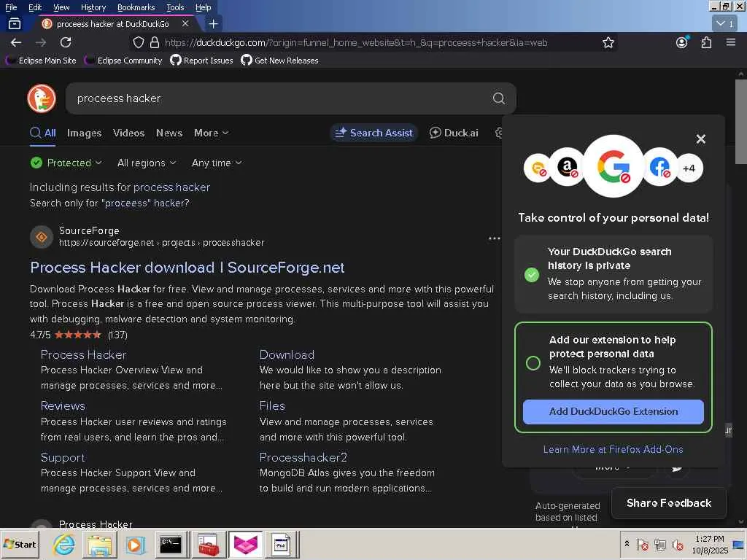Open the Bookmarks menu
This screenshot has height=560, width=747.
click(136, 7)
